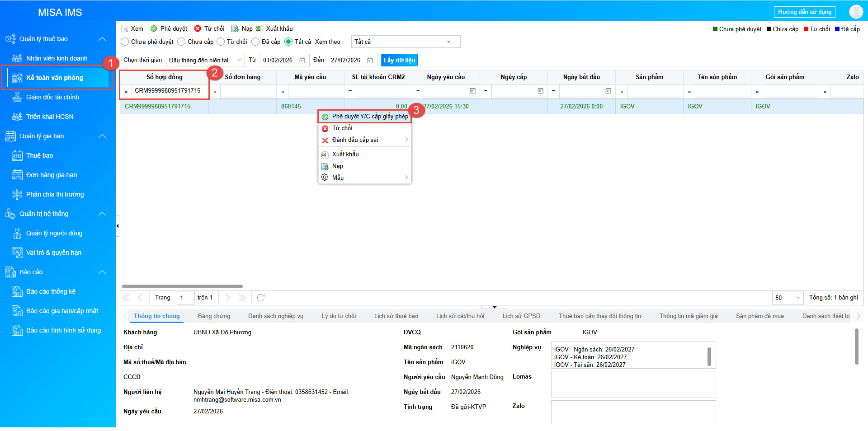Image resolution: width=868 pixels, height=431 pixels.
Task: Switch to the Lịch sử thuê bao tab
Action: (396, 316)
